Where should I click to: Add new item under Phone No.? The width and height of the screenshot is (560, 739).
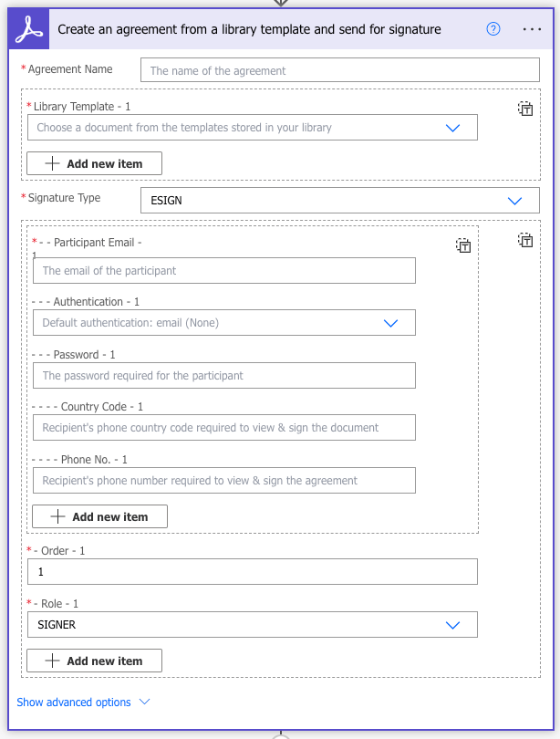click(x=99, y=516)
